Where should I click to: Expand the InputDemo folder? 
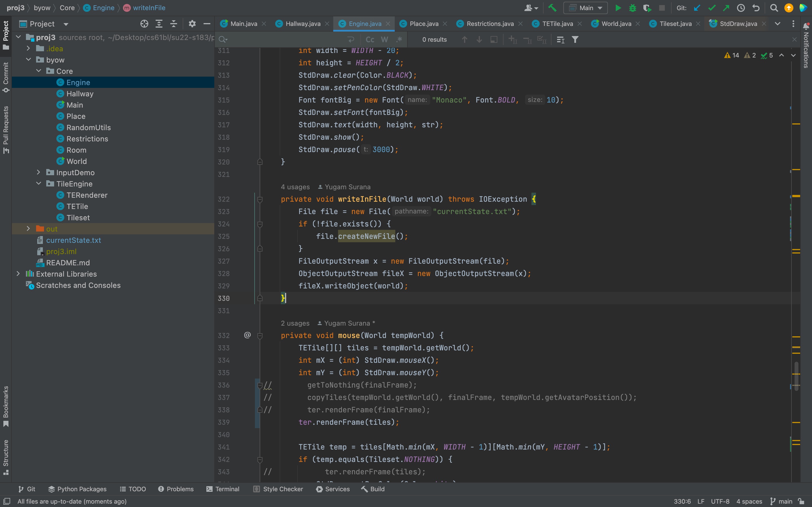38,172
